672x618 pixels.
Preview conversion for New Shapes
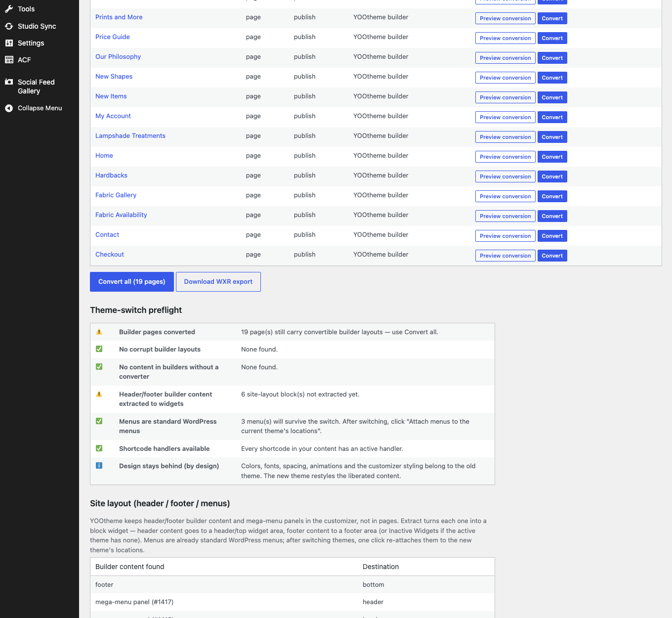505,78
